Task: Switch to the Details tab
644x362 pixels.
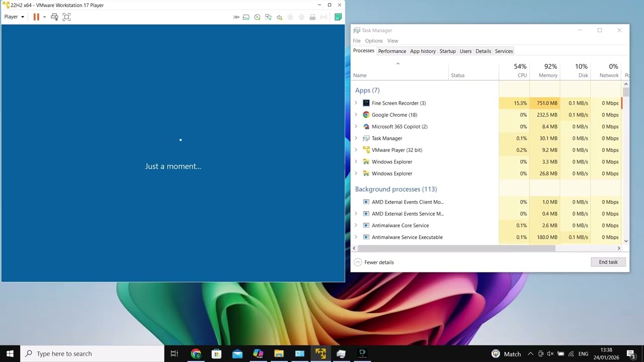Action: click(x=483, y=51)
